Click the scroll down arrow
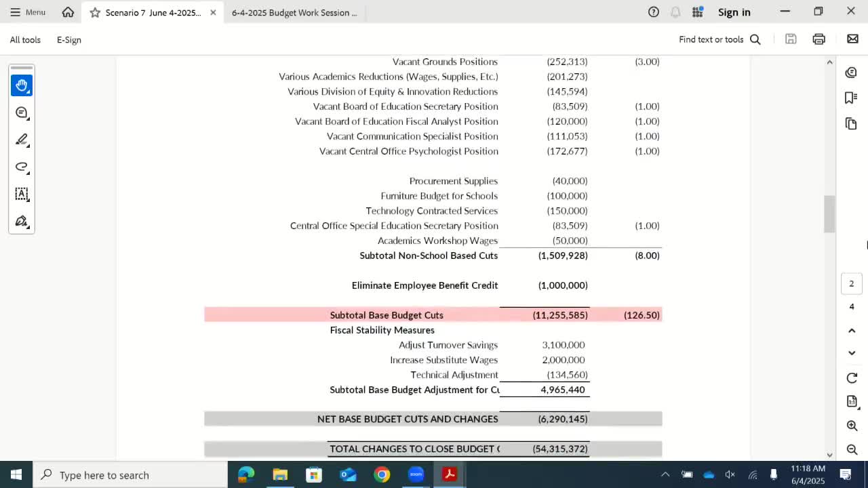Screen dimensions: 868x488 point(829,455)
